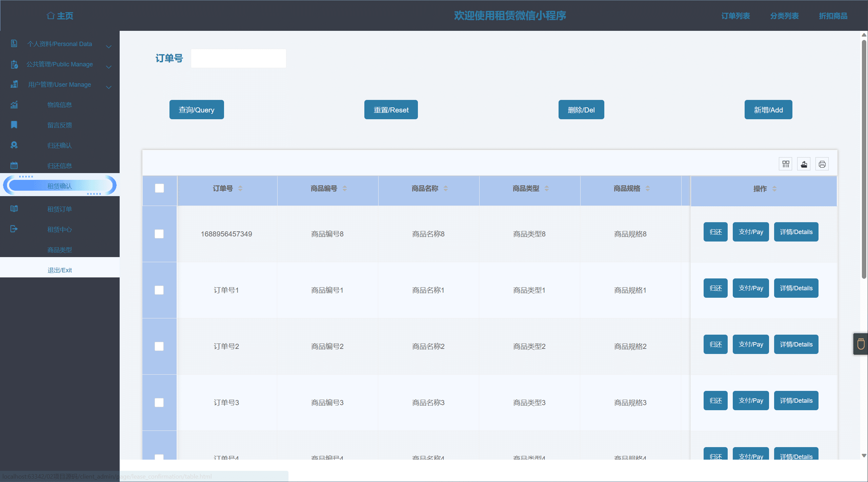Click the Public Manage sidebar icon
The image size is (868, 482).
pyautogui.click(x=14, y=64)
